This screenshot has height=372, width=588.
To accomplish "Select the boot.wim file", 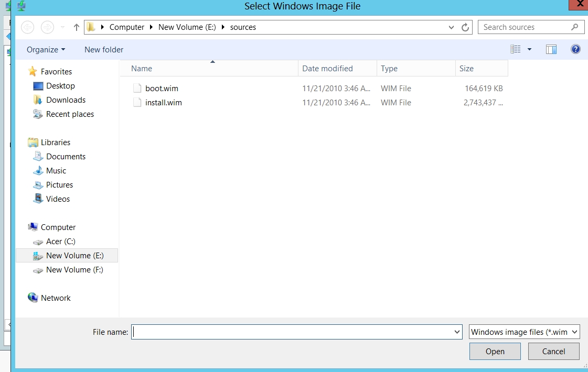I will [x=162, y=89].
